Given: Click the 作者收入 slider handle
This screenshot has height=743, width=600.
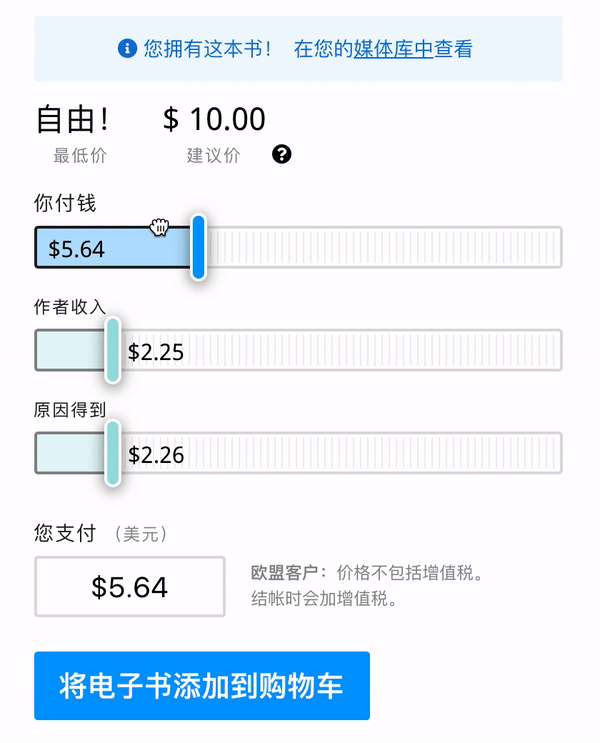Looking at the screenshot, I should pos(113,350).
